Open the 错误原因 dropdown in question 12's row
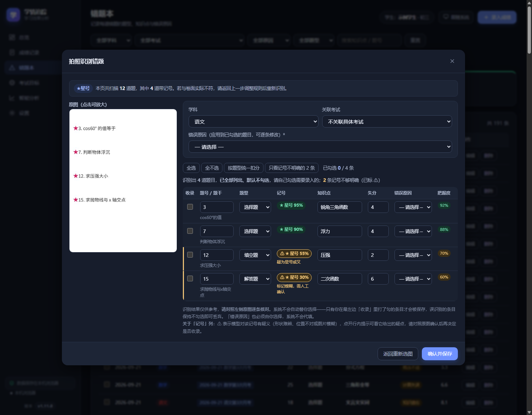 pyautogui.click(x=413, y=255)
